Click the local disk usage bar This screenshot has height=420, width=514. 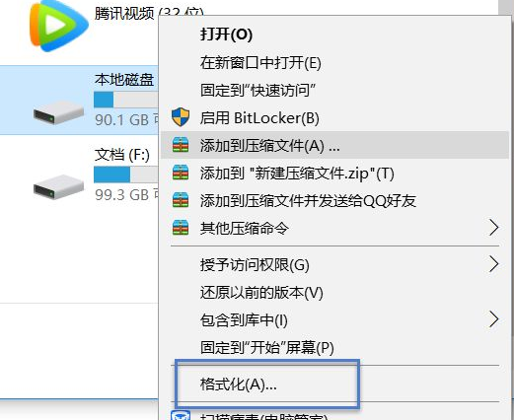click(126, 100)
